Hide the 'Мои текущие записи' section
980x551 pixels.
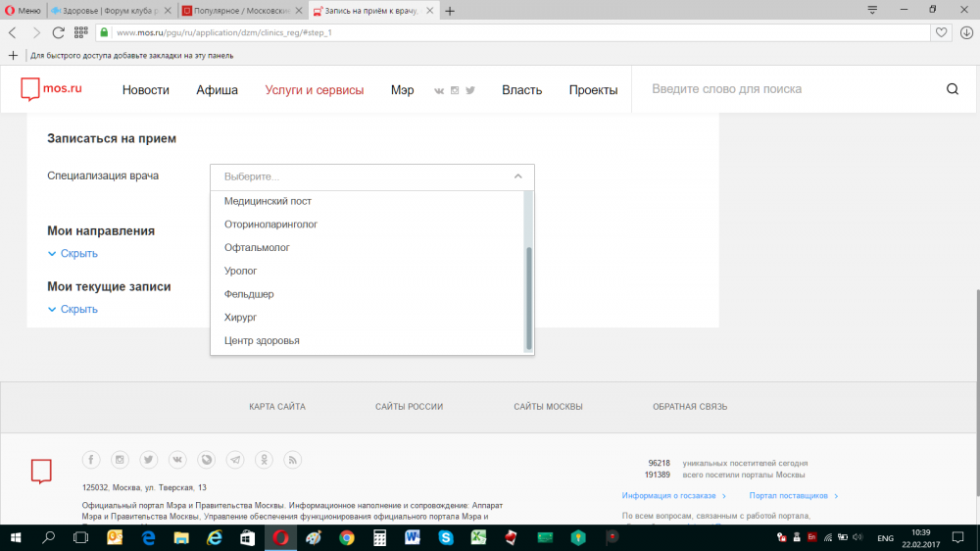click(x=78, y=310)
